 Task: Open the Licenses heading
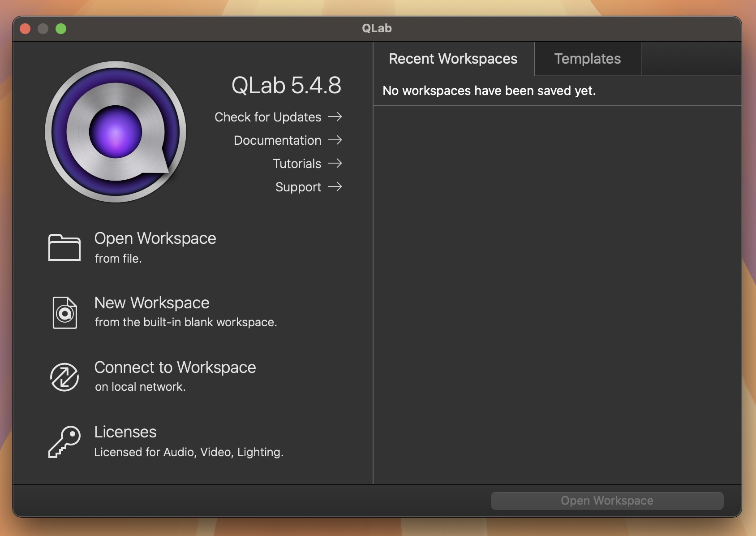click(125, 432)
